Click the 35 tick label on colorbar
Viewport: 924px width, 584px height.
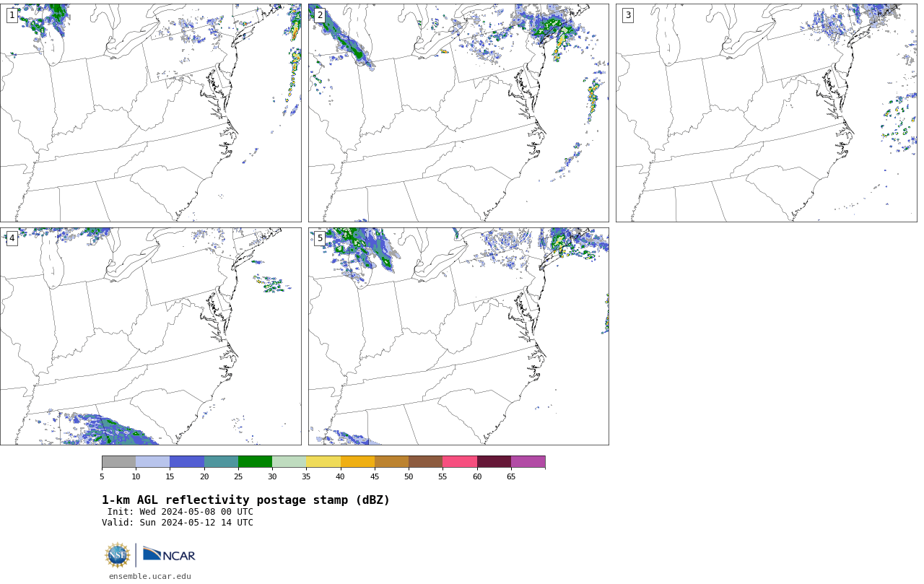click(x=306, y=476)
